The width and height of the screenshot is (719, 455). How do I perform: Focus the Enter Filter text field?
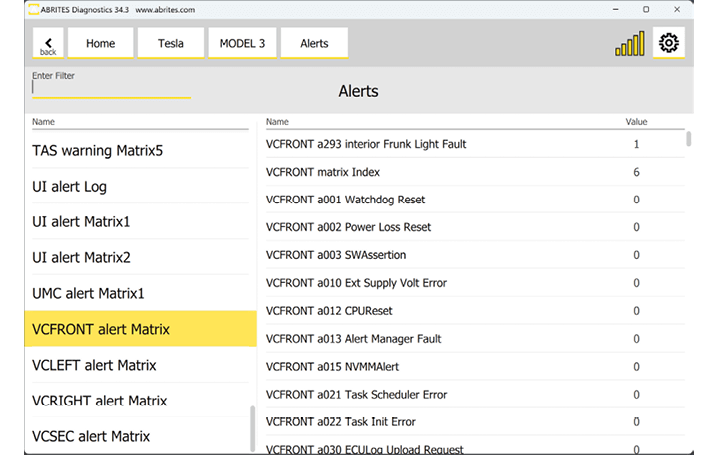coord(110,88)
